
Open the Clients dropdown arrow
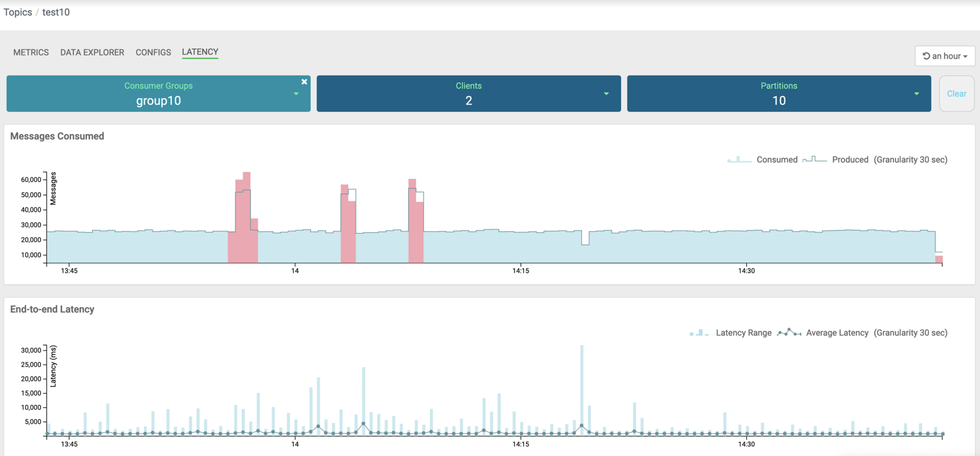pos(606,94)
